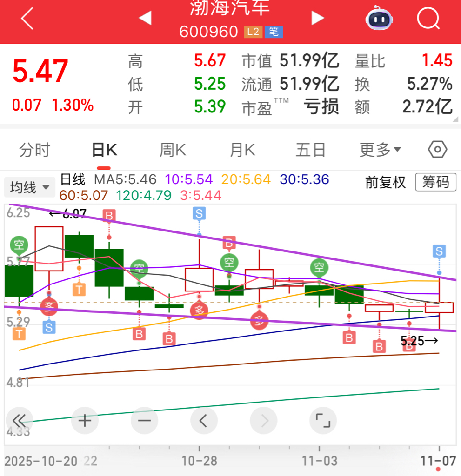Click the low price 5.25 in quote panel
The width and height of the screenshot is (461, 476).
[210, 84]
